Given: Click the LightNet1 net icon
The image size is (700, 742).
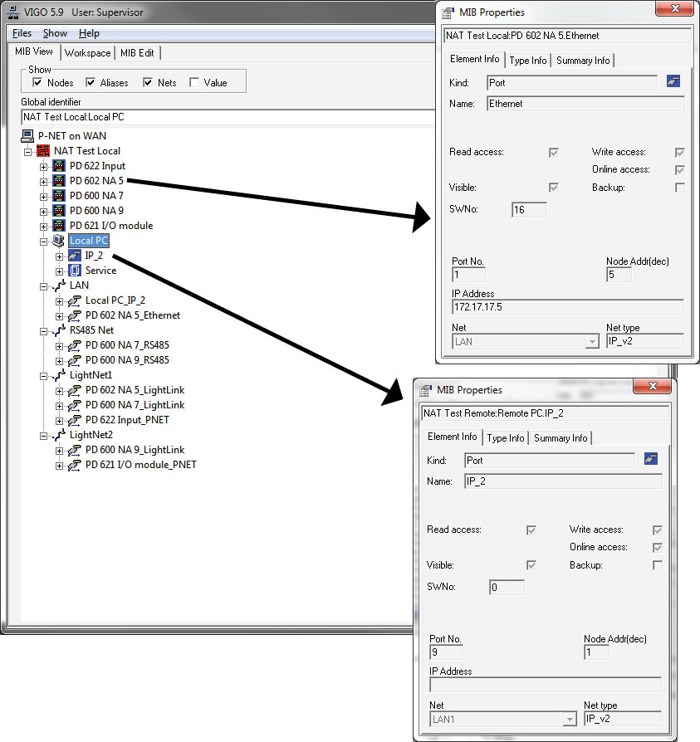Looking at the screenshot, I should click(x=59, y=375).
